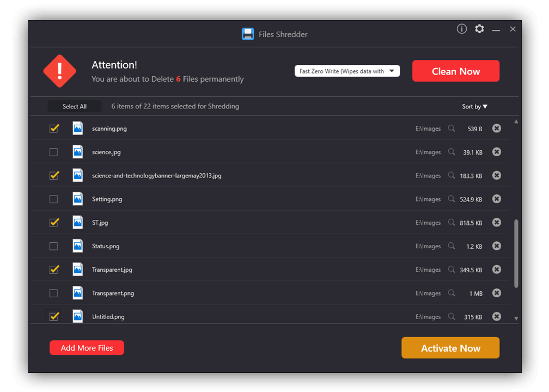Open the Fast Zero Write method dropdown

click(347, 71)
